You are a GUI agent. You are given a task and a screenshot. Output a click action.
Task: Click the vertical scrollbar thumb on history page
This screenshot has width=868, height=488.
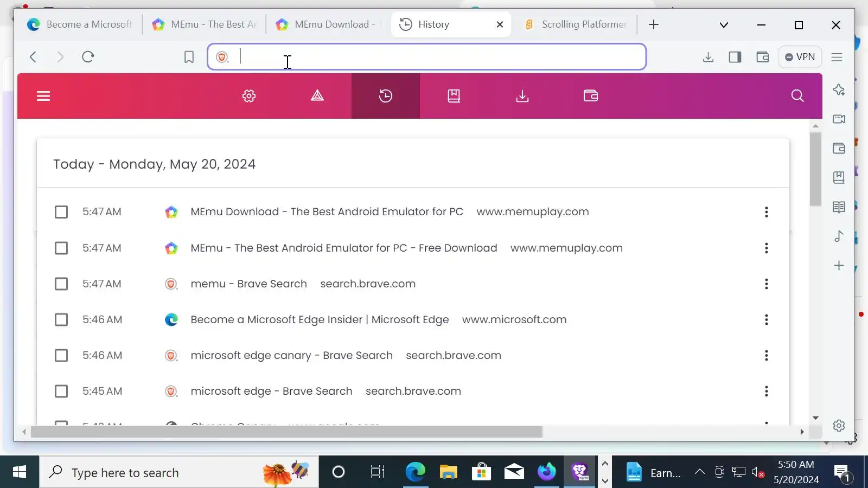pyautogui.click(x=815, y=169)
